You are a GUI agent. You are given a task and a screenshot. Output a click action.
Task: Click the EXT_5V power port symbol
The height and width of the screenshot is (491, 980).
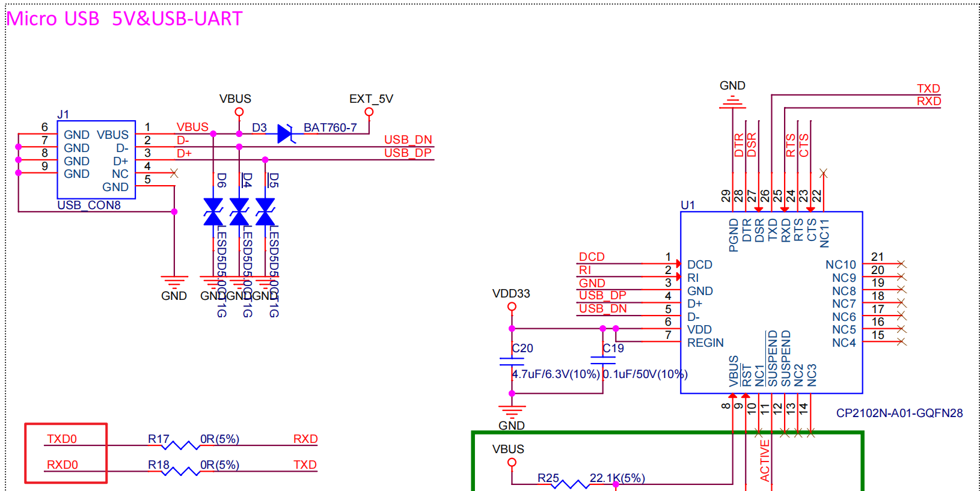coord(369,111)
